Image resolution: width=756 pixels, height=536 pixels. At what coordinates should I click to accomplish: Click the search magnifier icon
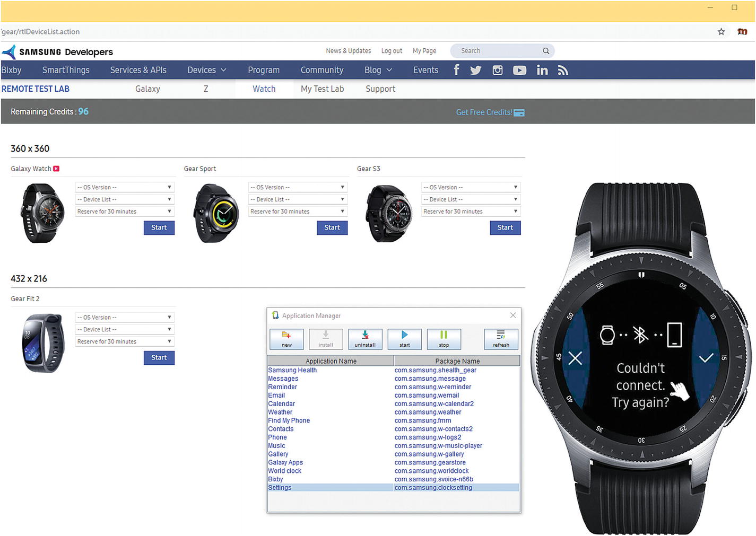click(545, 51)
